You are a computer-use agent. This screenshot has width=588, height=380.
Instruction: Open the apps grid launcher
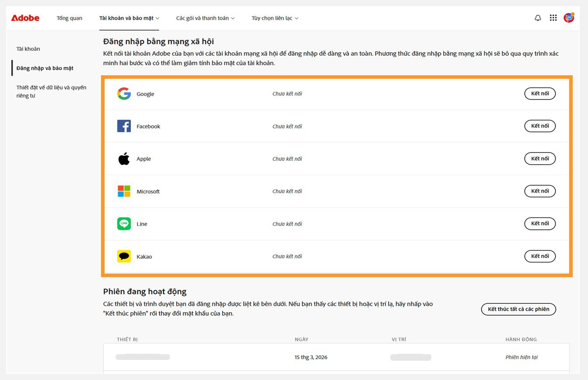tap(553, 18)
